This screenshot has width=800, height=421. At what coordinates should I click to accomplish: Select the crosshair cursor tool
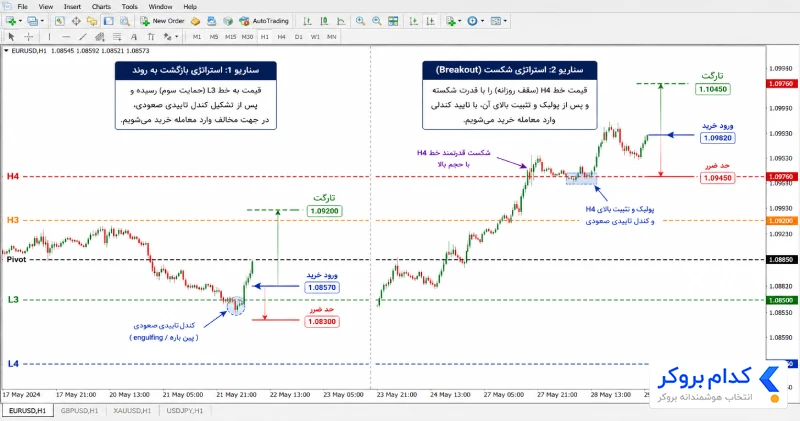pos(29,37)
